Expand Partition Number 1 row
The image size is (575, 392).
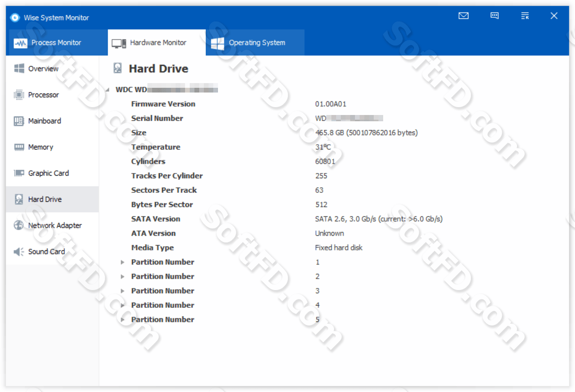pyautogui.click(x=122, y=262)
